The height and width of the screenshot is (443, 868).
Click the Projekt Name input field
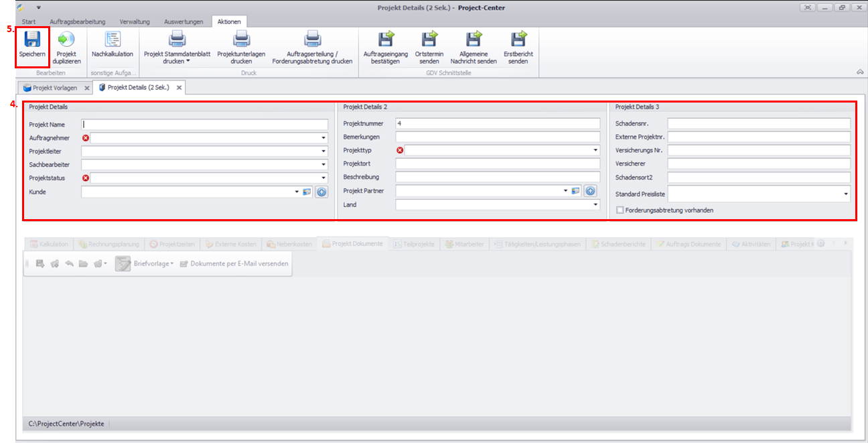(204, 125)
